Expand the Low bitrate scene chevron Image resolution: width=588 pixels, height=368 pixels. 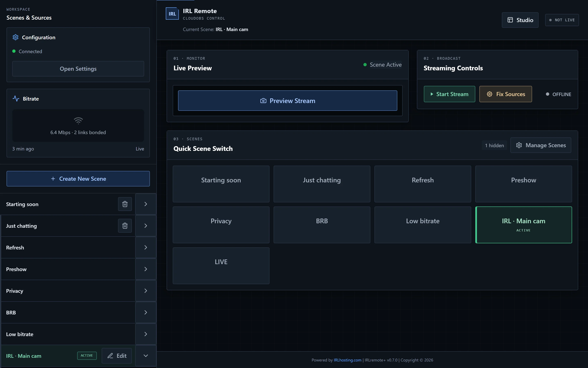(146, 334)
